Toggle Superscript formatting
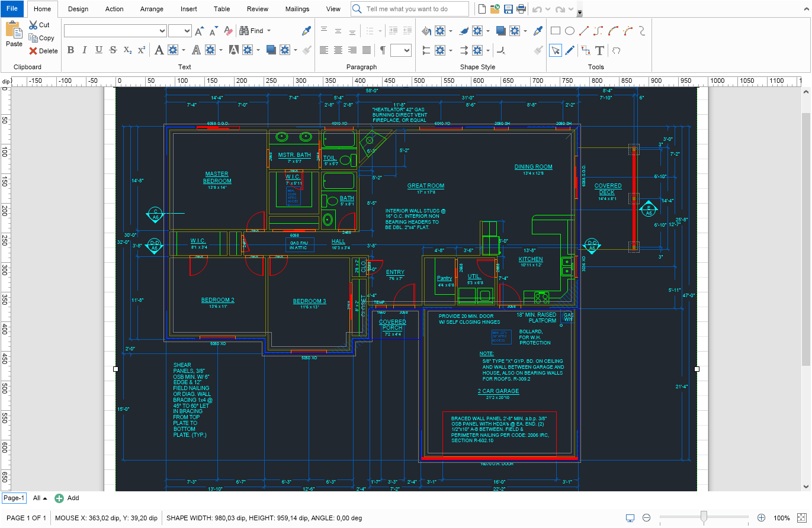This screenshot has width=812, height=528. pyautogui.click(x=142, y=50)
